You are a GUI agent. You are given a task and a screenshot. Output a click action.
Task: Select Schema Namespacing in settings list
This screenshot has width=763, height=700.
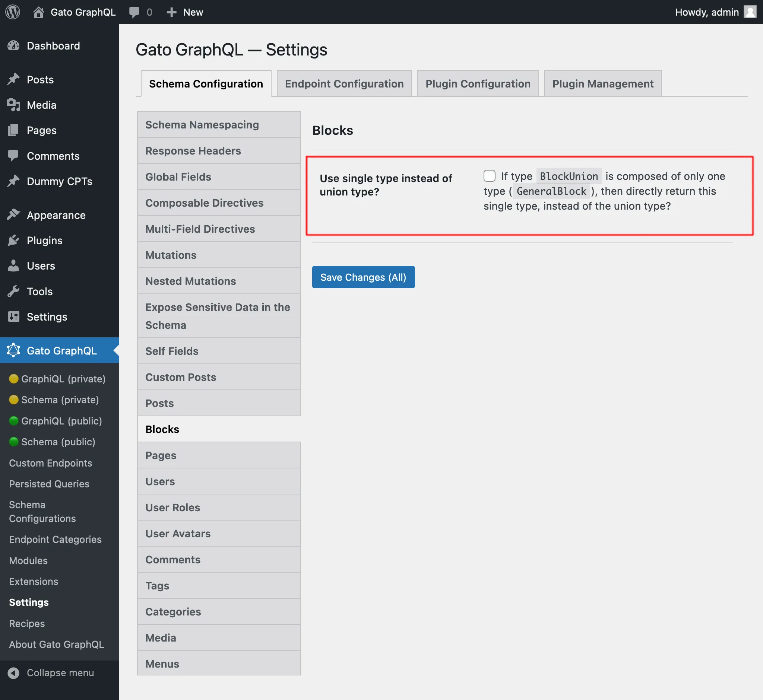219,125
